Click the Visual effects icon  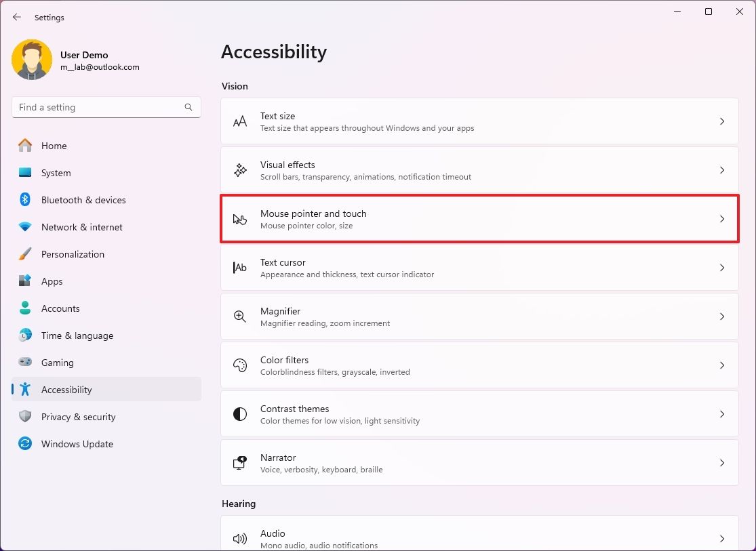(x=239, y=170)
